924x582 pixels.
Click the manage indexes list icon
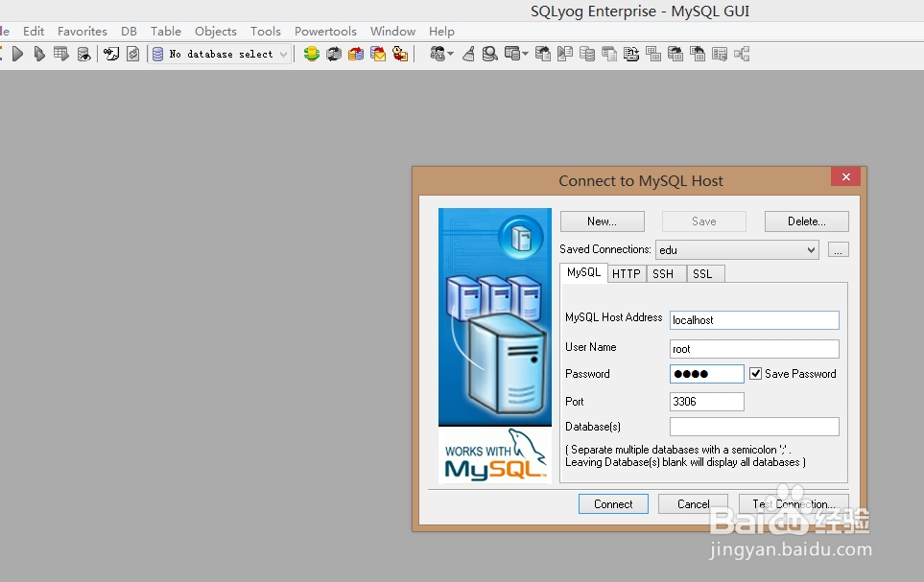(720, 55)
